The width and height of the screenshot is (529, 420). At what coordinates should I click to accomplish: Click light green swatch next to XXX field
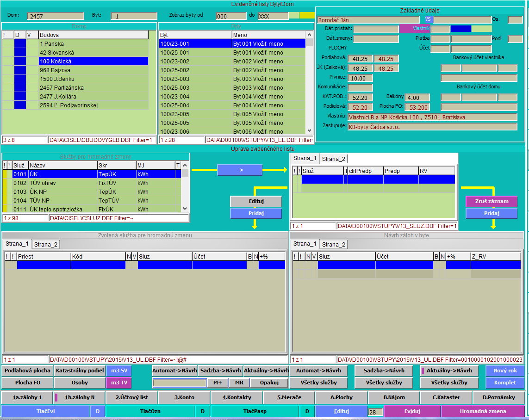coord(294,16)
